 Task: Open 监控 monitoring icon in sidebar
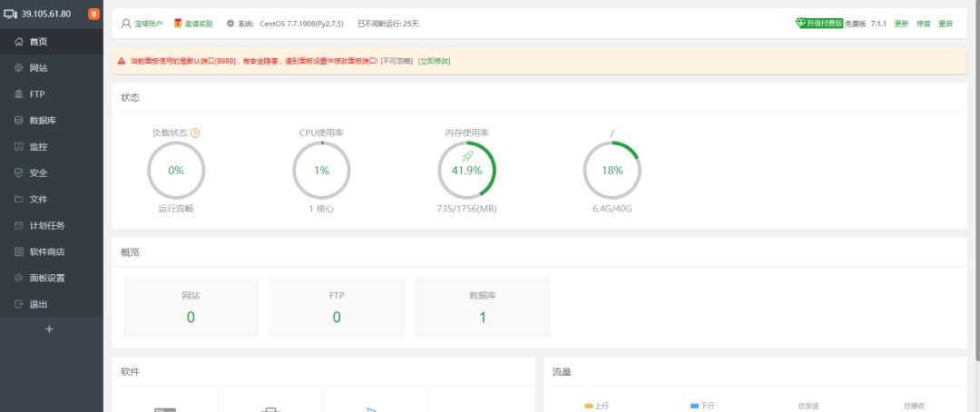[x=19, y=147]
